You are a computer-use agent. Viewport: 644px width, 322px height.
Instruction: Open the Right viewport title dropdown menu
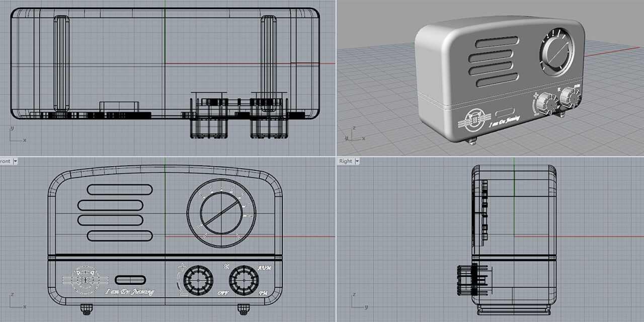click(356, 161)
